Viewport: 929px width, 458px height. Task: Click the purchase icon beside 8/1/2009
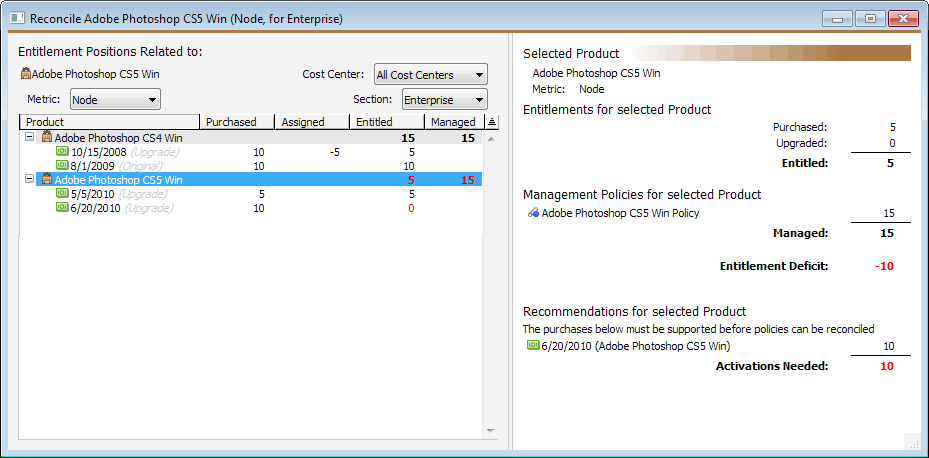(x=62, y=166)
